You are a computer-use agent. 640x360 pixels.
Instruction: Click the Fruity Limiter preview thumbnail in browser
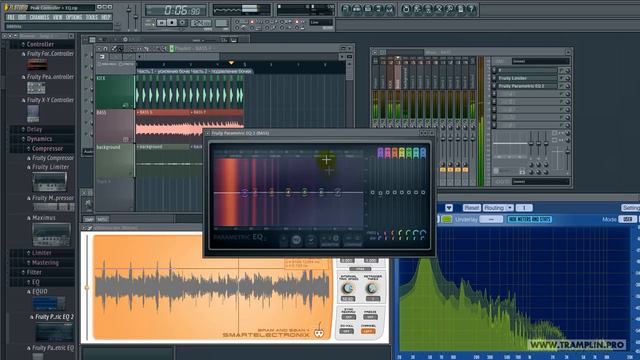[x=49, y=182]
